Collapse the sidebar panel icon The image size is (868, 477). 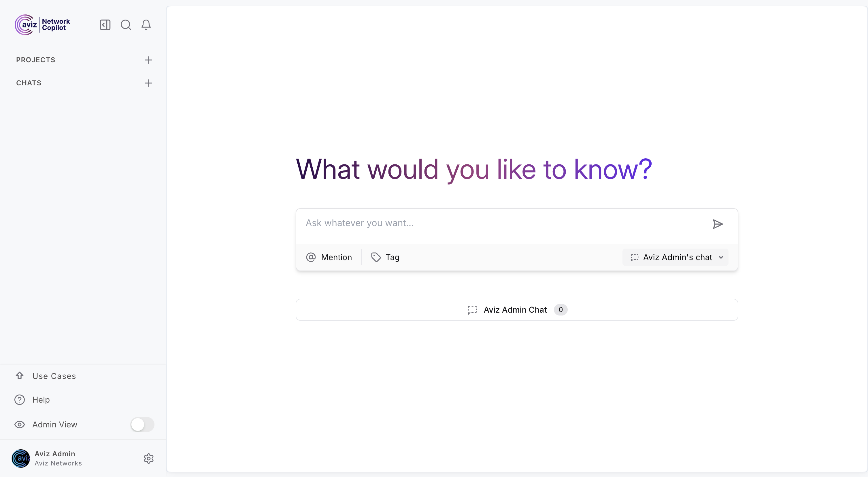(x=105, y=25)
